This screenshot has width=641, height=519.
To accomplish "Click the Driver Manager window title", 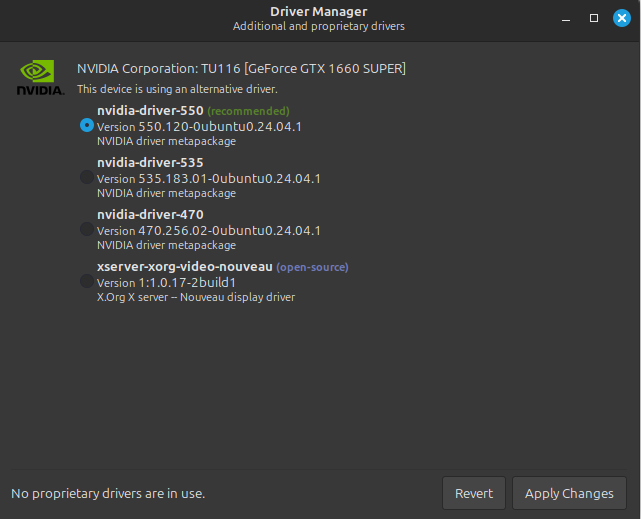I will click(319, 11).
